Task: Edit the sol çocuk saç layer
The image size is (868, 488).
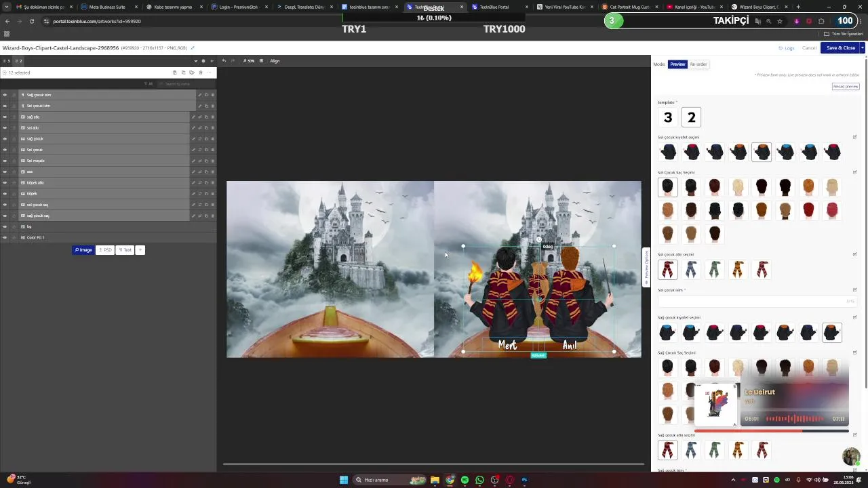Action: point(193,205)
